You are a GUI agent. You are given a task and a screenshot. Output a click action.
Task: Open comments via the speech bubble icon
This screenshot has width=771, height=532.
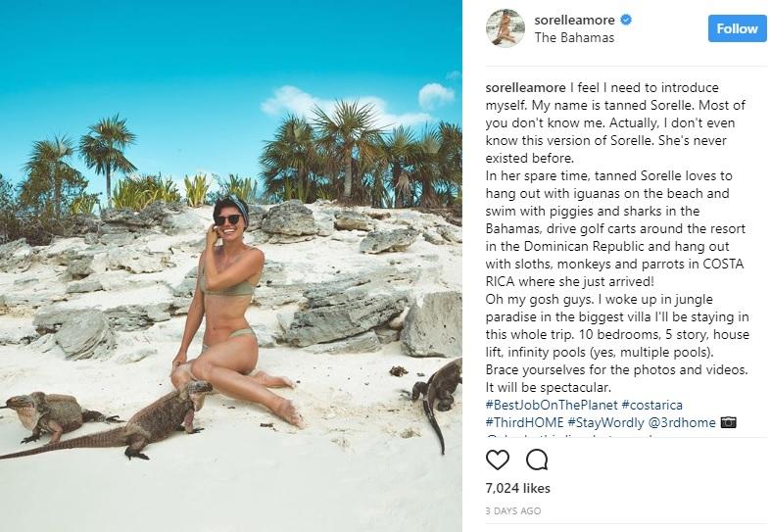(x=537, y=459)
